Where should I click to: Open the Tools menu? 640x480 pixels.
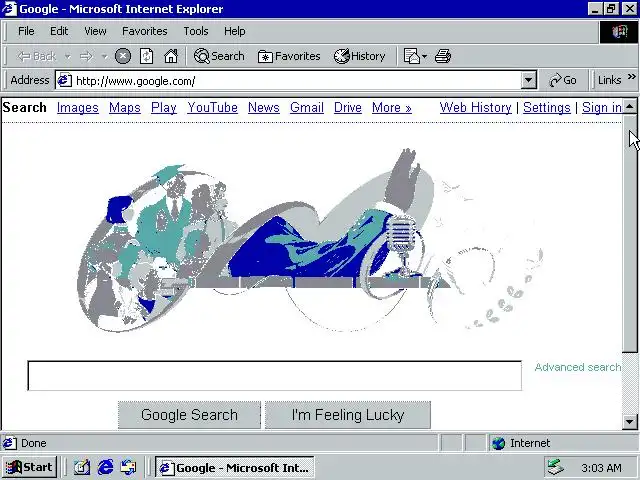coord(196,31)
